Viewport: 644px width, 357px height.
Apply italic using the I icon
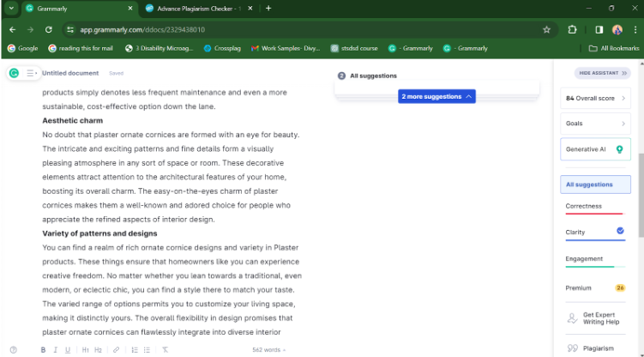(56, 350)
